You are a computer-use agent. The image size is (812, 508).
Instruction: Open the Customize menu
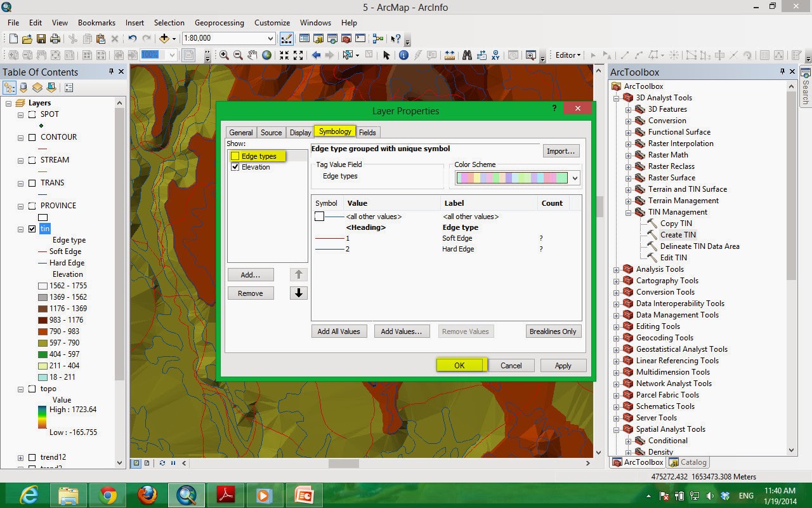pyautogui.click(x=272, y=23)
